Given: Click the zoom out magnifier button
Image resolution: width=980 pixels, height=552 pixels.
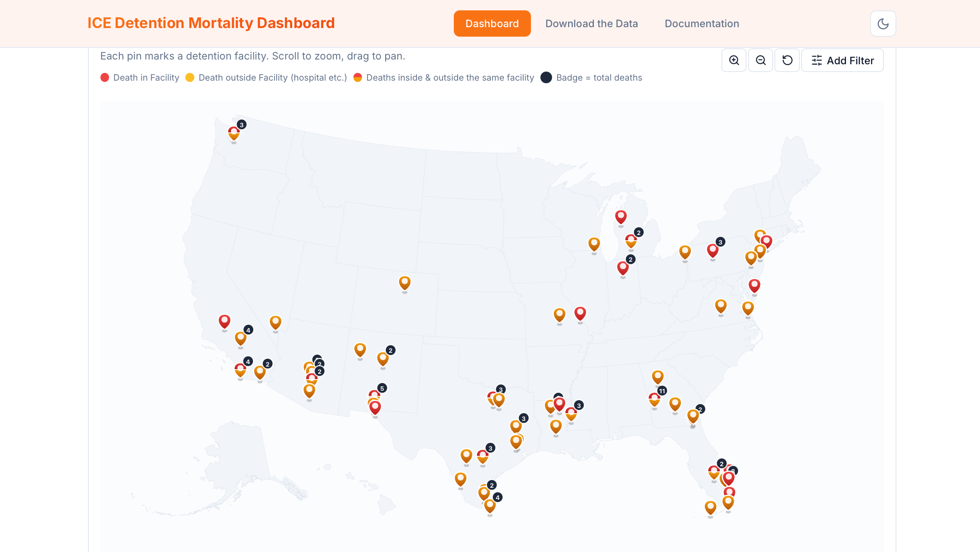Looking at the screenshot, I should click(761, 60).
